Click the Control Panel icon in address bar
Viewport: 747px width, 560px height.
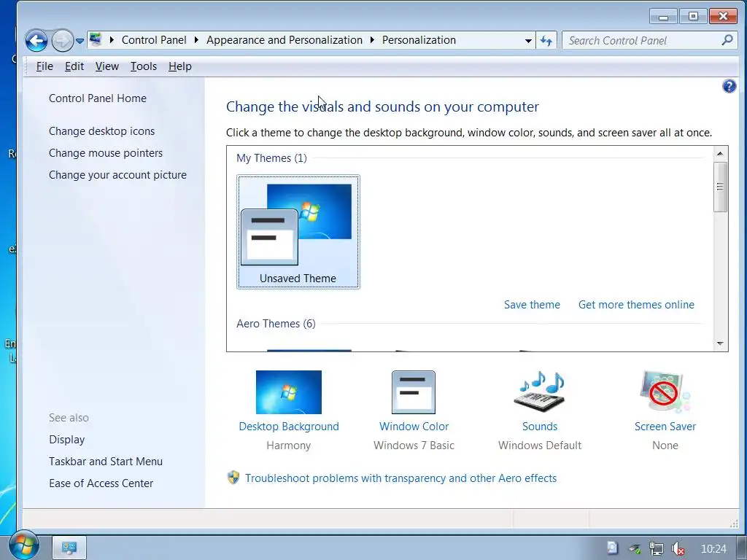[96, 39]
